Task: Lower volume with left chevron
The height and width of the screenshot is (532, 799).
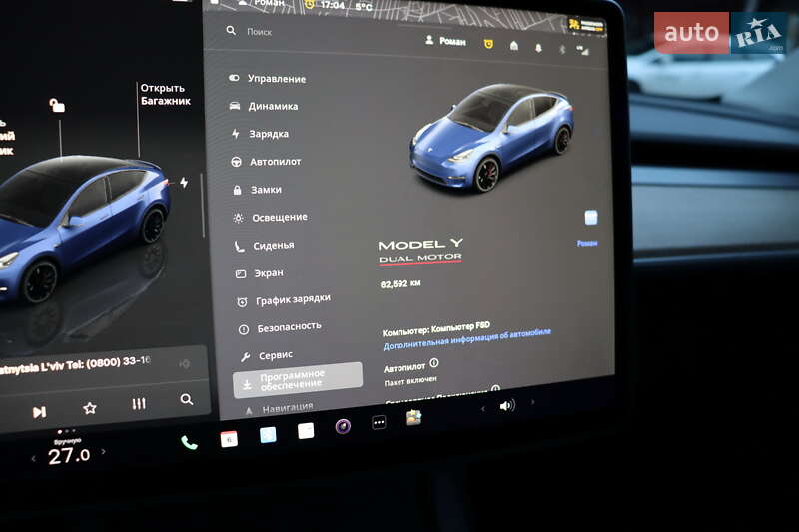Action: point(483,408)
